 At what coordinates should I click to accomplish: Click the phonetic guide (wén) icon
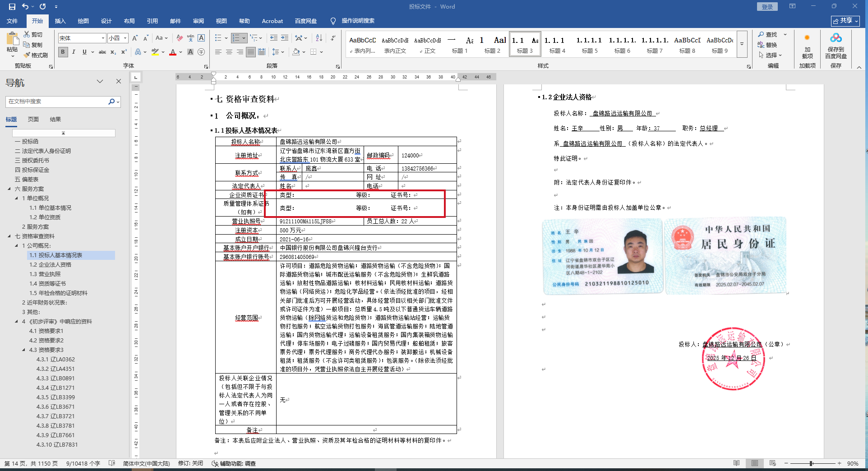pos(190,38)
